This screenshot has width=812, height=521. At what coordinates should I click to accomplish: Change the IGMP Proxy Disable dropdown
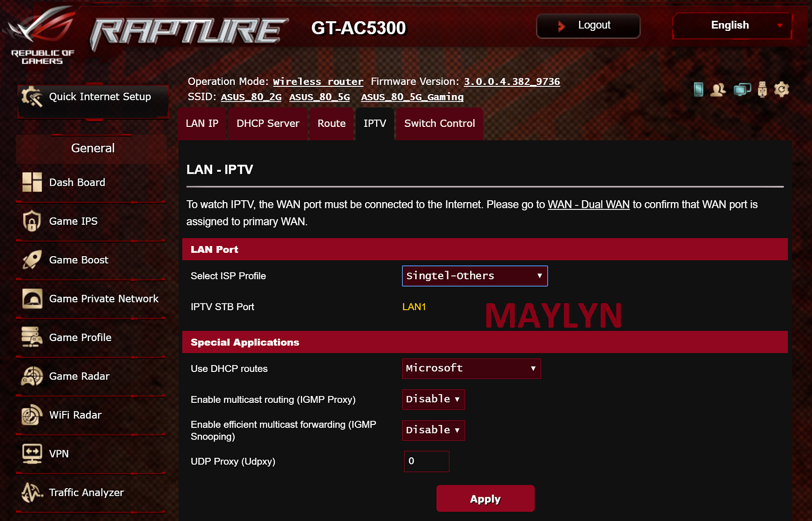[x=433, y=399]
